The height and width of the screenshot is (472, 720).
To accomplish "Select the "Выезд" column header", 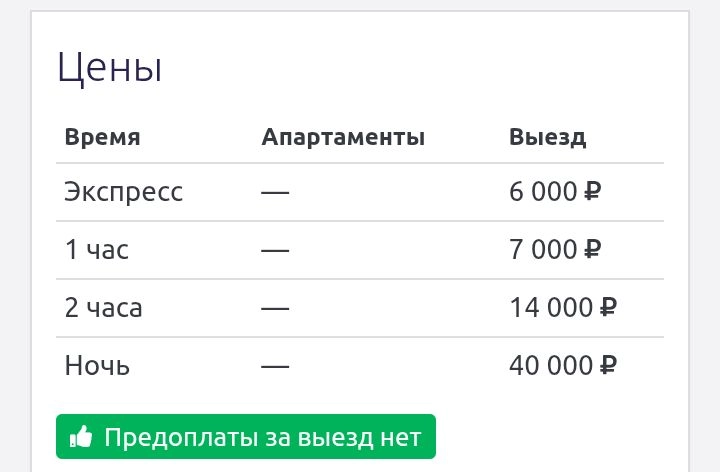I will 547,137.
